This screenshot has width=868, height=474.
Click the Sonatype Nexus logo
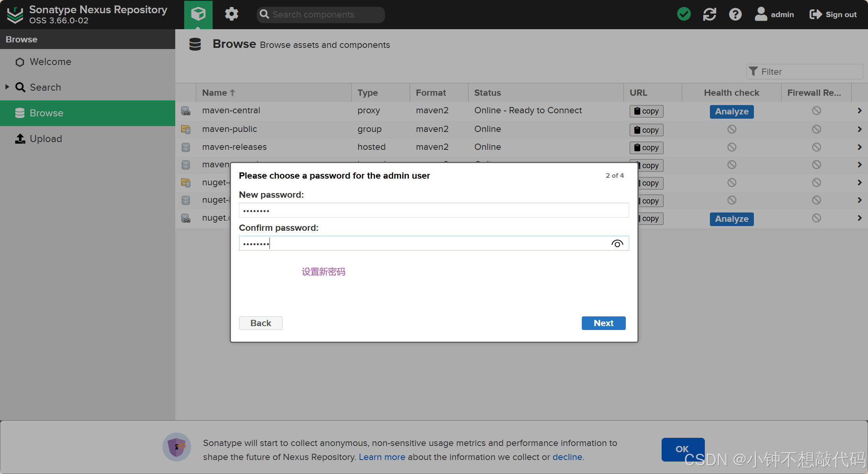point(15,15)
